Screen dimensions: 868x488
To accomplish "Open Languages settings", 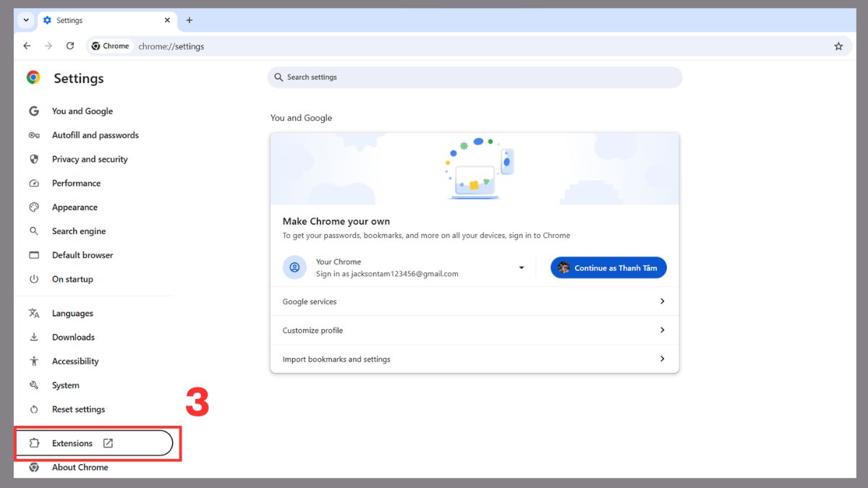I will click(x=72, y=313).
